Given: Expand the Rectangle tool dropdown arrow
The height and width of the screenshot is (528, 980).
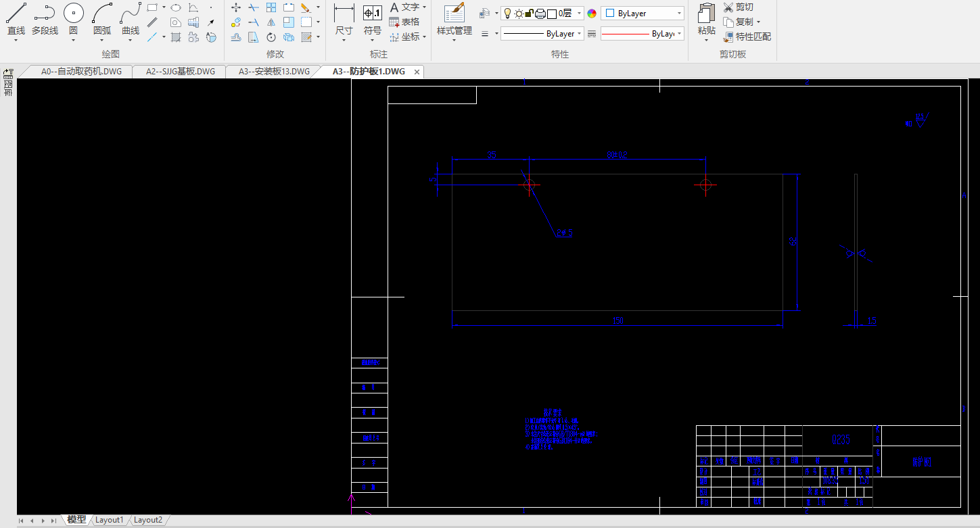Looking at the screenshot, I should 164,7.
